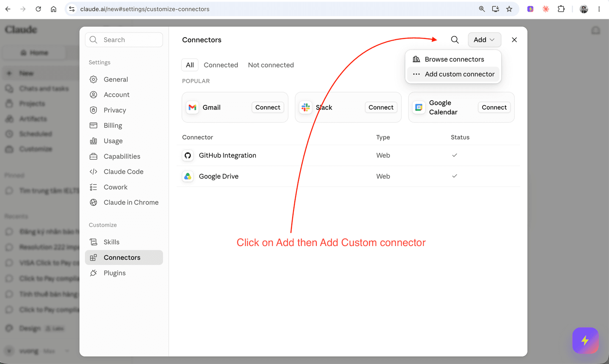
Task: Open Privacy settings
Action: pos(124,110)
